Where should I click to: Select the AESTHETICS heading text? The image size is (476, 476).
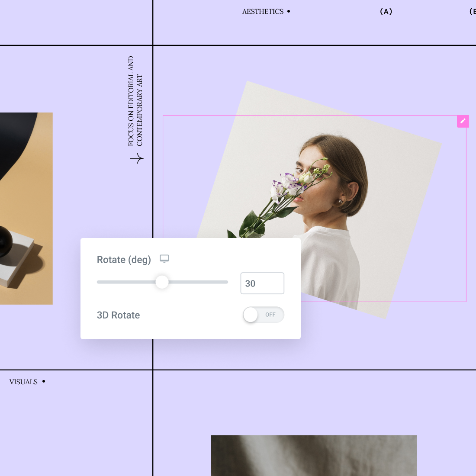[x=263, y=12]
